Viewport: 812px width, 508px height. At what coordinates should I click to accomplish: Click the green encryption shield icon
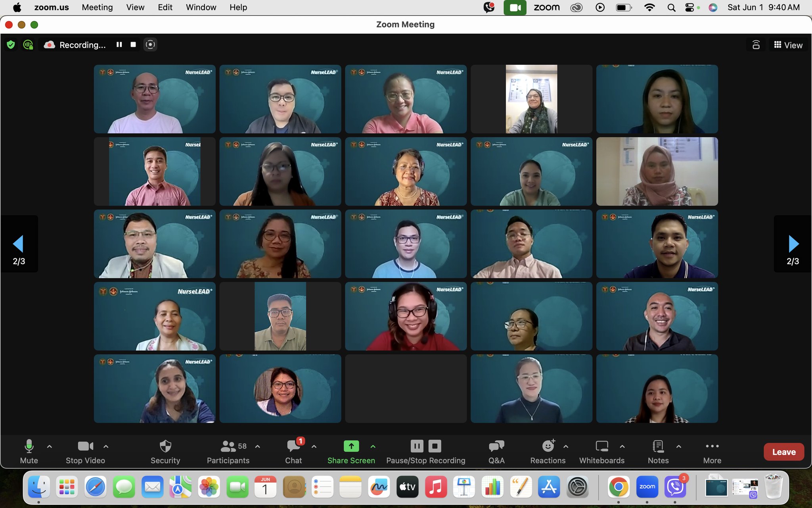point(11,45)
